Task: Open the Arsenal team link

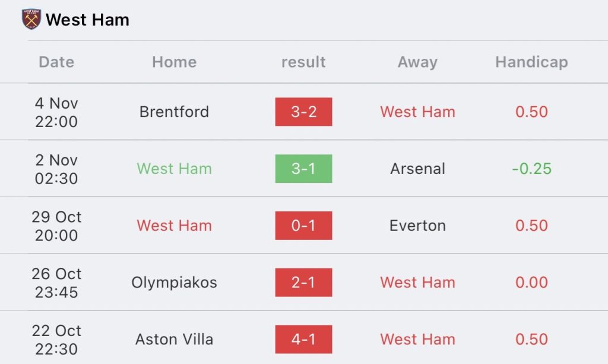Action: [417, 169]
